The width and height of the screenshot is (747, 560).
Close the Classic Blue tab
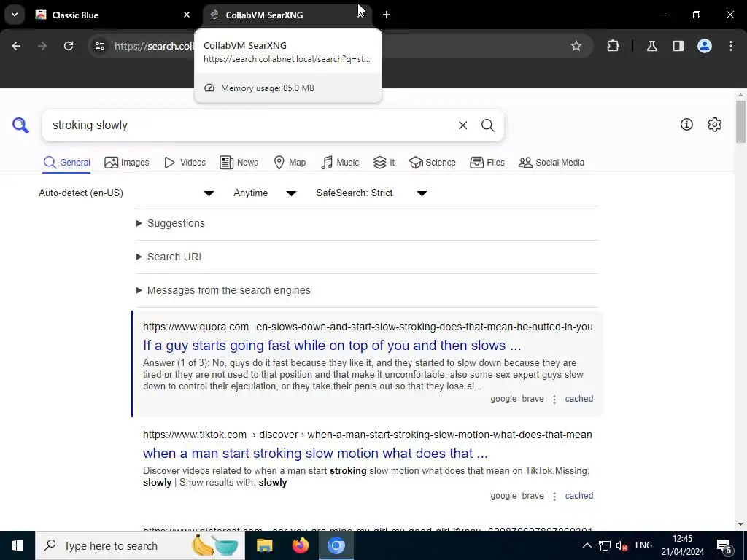pyautogui.click(x=187, y=15)
